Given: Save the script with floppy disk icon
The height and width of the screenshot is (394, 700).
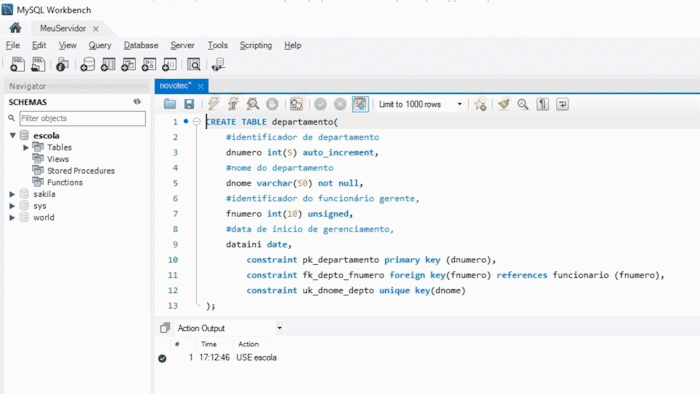Looking at the screenshot, I should (x=189, y=104).
